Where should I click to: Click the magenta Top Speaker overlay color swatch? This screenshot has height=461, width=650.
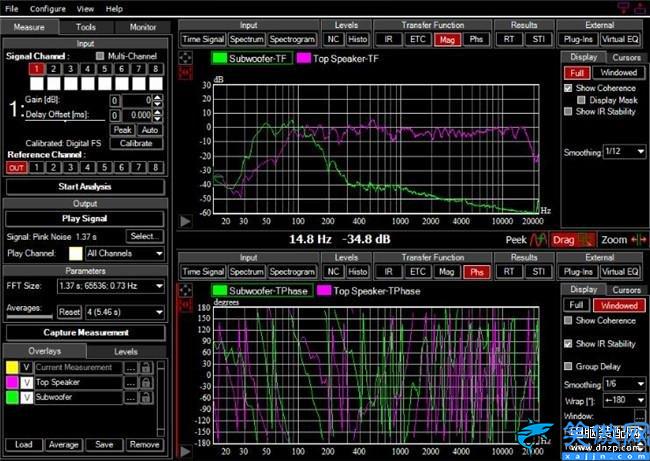point(12,382)
